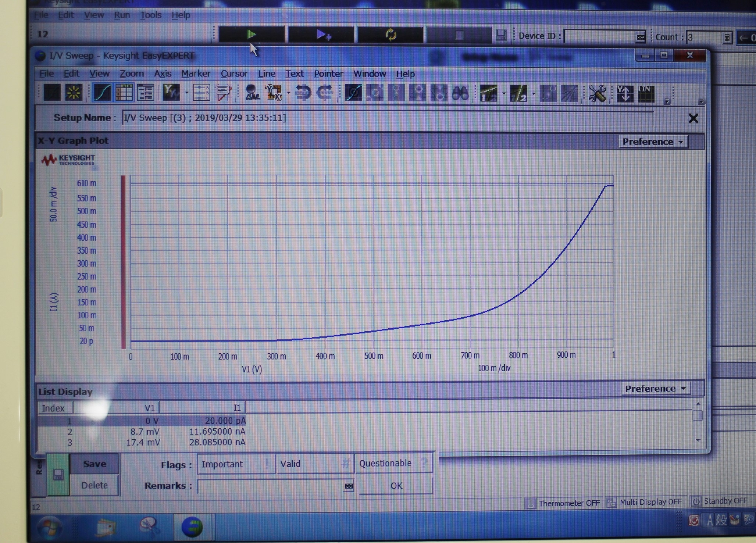The width and height of the screenshot is (756, 543).
Task: Open the dropdown arrow beside line 1 icon
Action: [x=504, y=94]
